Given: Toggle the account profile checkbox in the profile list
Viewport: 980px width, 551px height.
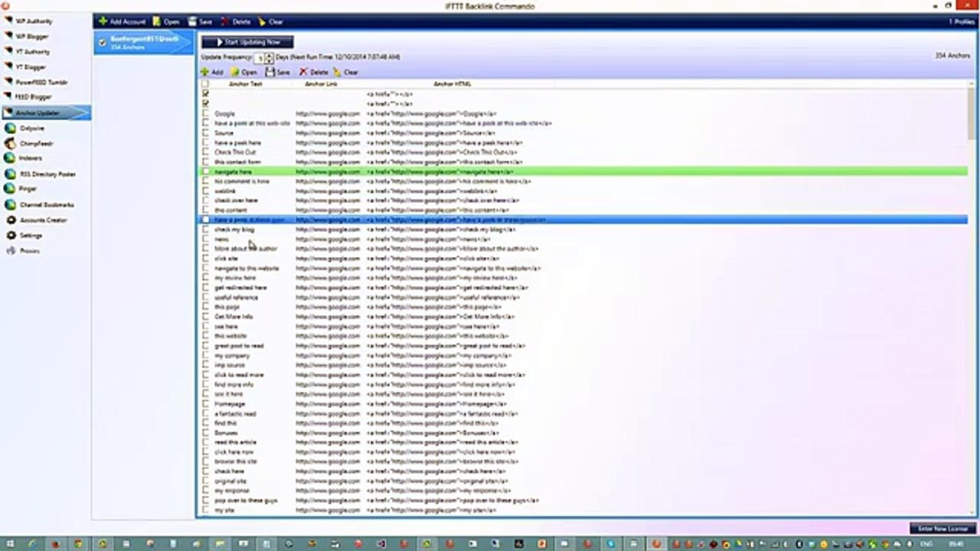Looking at the screenshot, I should point(103,43).
